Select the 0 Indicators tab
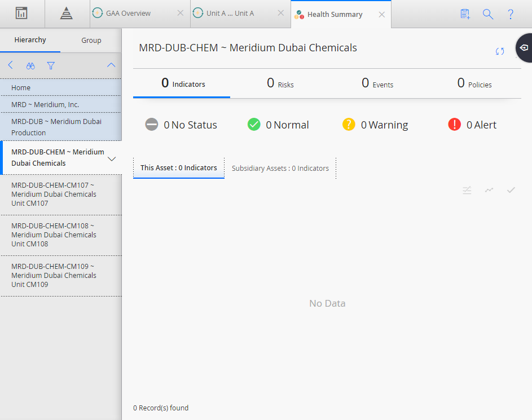This screenshot has width=532, height=420. tap(182, 83)
